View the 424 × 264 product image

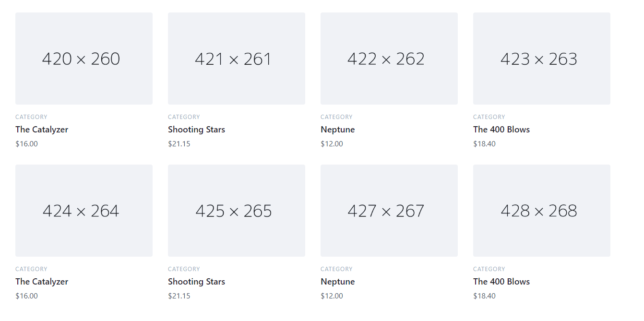pos(84,211)
